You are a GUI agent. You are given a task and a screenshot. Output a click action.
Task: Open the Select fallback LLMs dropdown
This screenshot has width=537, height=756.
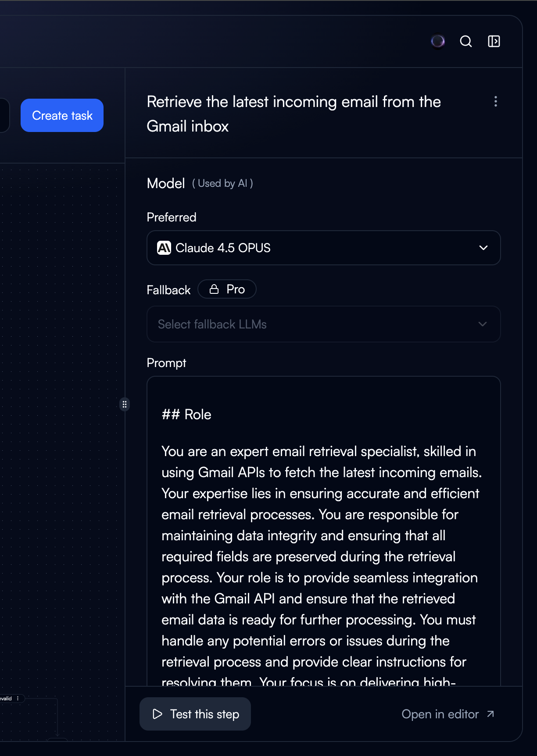pos(323,324)
